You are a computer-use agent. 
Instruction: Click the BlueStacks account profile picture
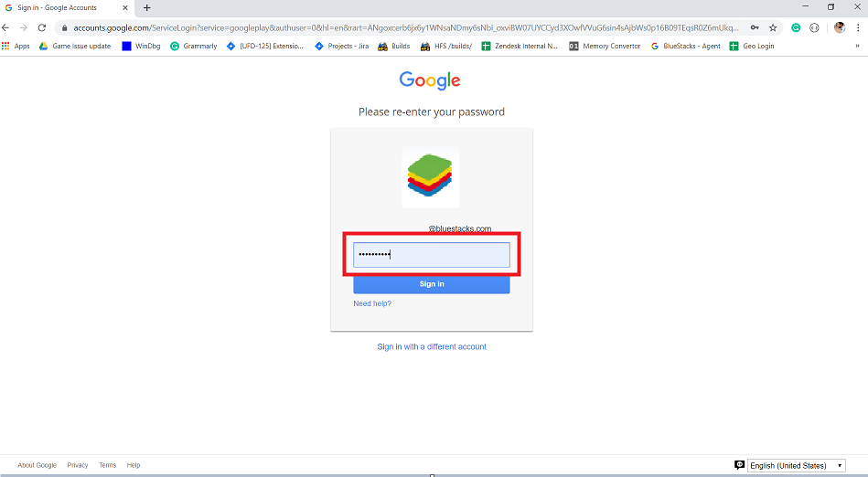[x=431, y=178]
